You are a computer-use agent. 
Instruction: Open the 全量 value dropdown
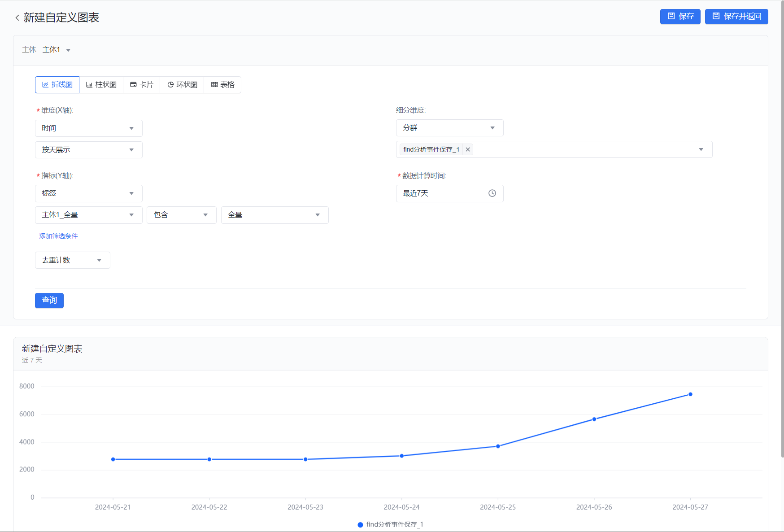[x=275, y=215]
